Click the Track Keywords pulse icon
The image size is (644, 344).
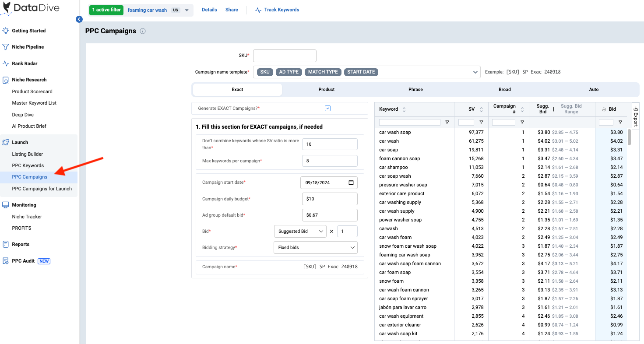point(258,10)
